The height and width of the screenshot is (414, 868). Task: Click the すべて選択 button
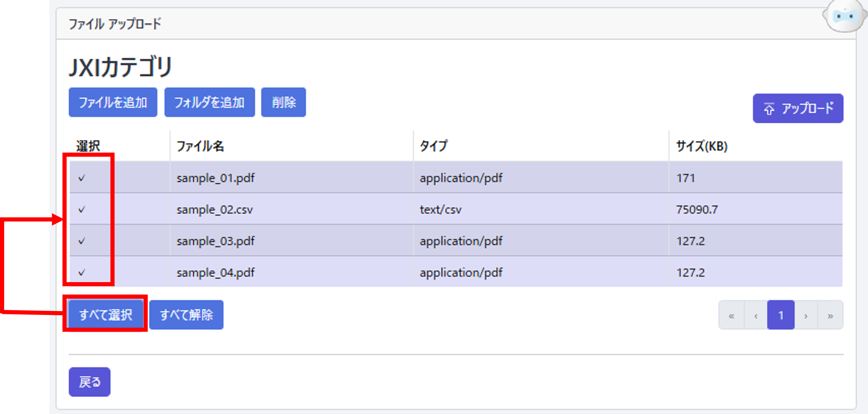pyautogui.click(x=105, y=315)
